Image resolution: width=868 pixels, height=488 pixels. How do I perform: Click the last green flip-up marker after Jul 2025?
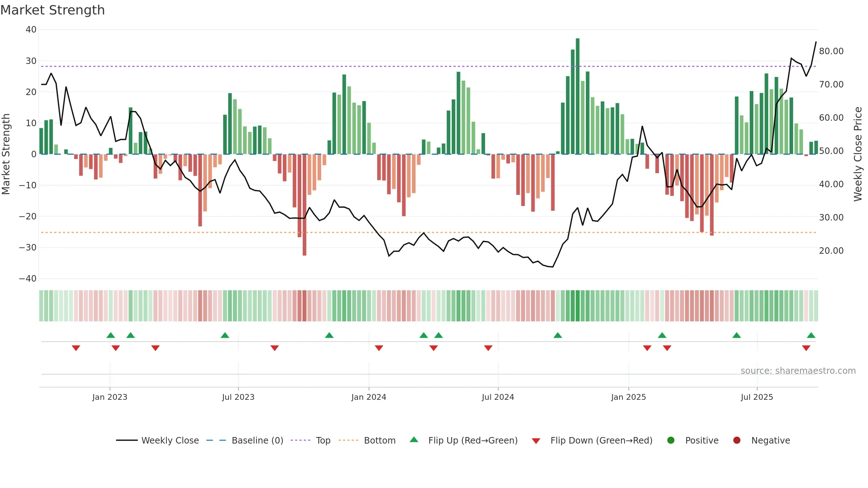[811, 335]
